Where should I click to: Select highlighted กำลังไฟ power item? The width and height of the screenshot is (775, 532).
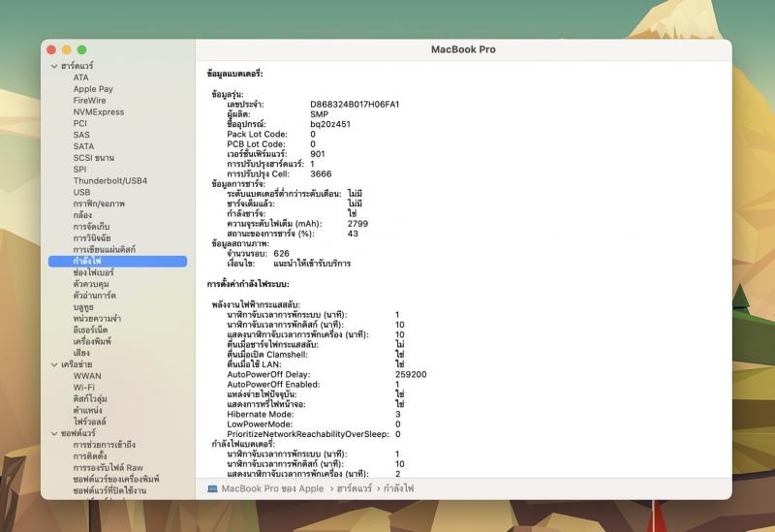pos(117,261)
